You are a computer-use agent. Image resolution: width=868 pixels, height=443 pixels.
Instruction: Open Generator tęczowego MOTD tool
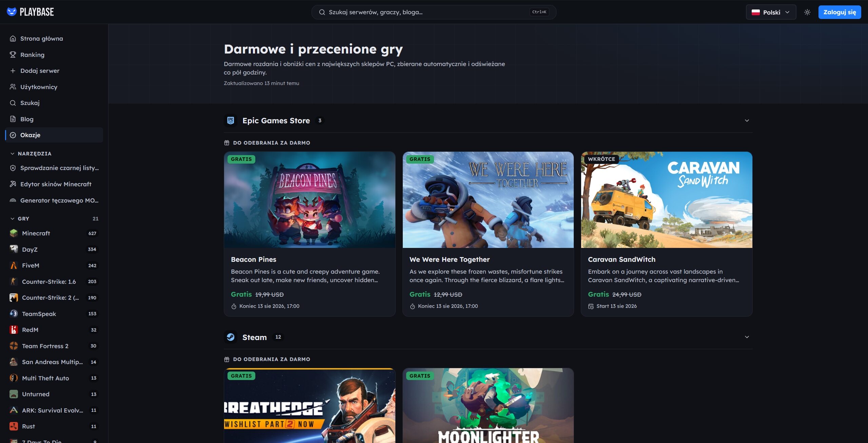(x=54, y=201)
